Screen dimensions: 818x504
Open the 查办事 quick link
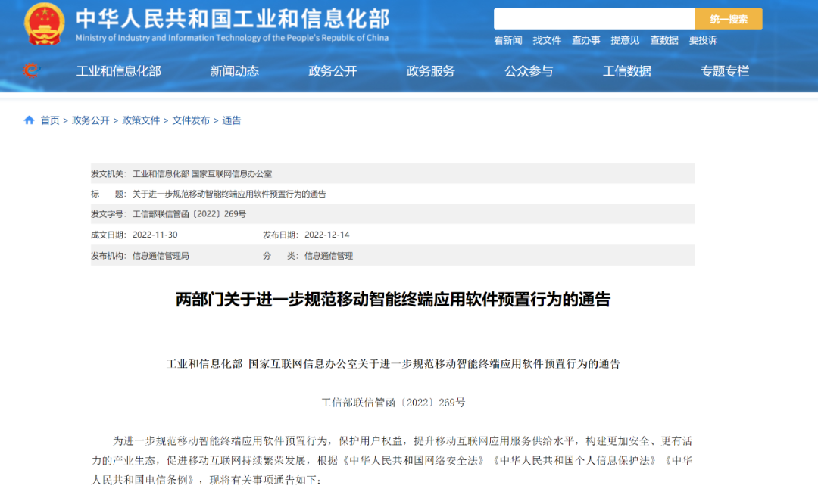(x=585, y=40)
